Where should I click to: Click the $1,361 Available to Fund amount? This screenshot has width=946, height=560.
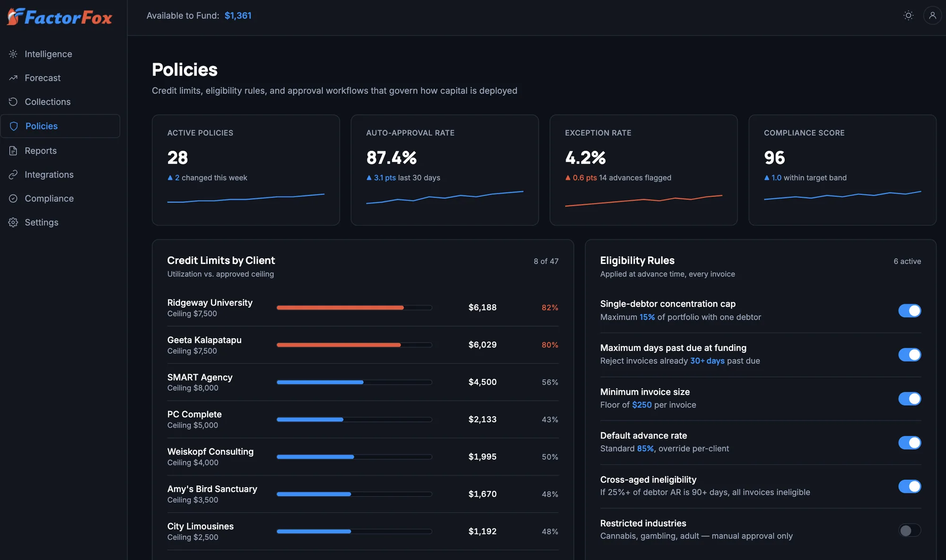tap(238, 16)
